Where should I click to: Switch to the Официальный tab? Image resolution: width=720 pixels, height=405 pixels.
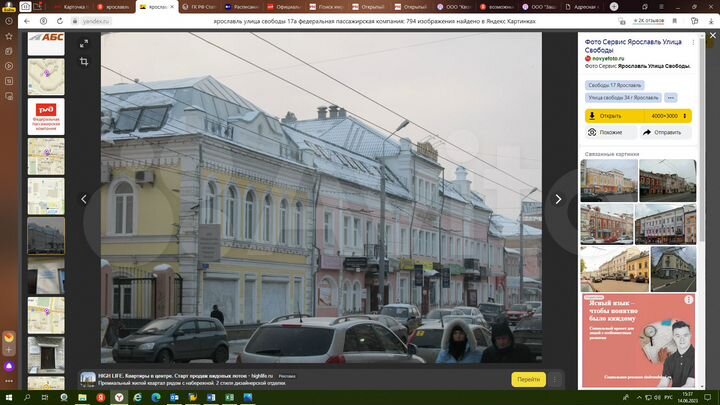coord(284,6)
